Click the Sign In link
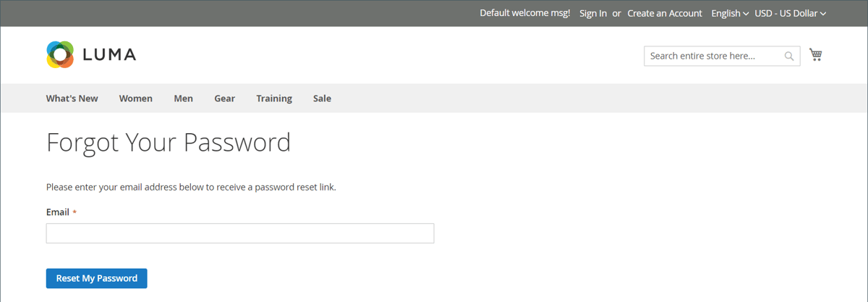Viewport: 868px width, 302px height. [593, 13]
